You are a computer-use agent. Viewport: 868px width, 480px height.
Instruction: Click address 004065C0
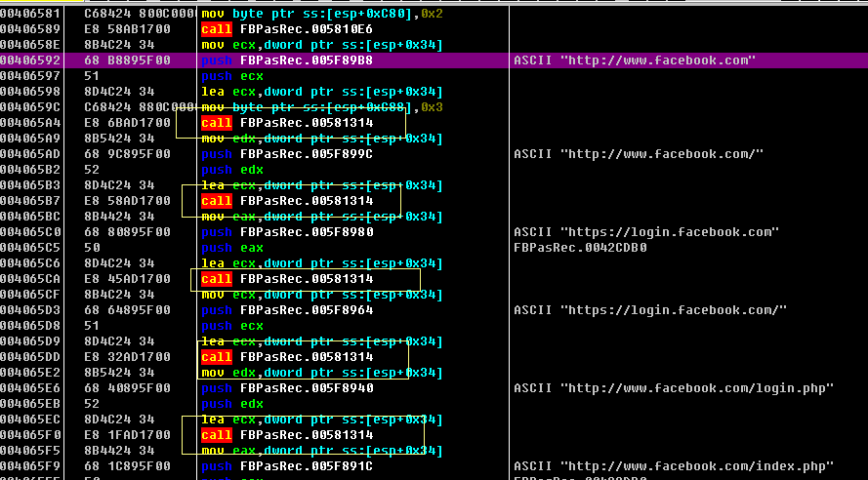coord(30,231)
